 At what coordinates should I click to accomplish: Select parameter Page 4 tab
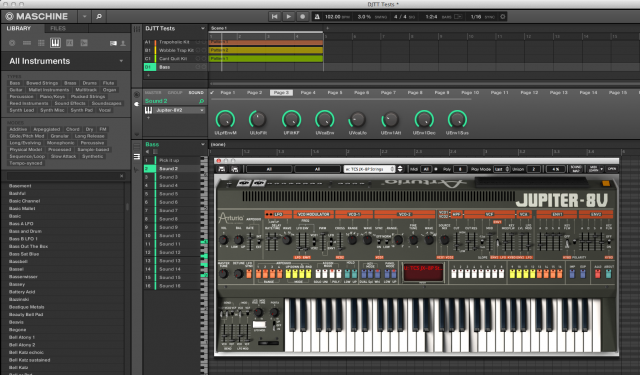(308, 93)
